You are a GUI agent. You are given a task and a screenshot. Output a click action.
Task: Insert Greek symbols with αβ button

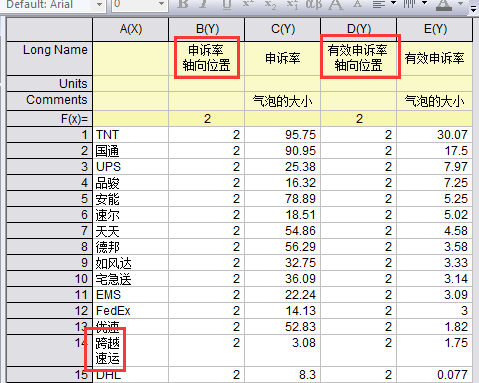point(314,4)
